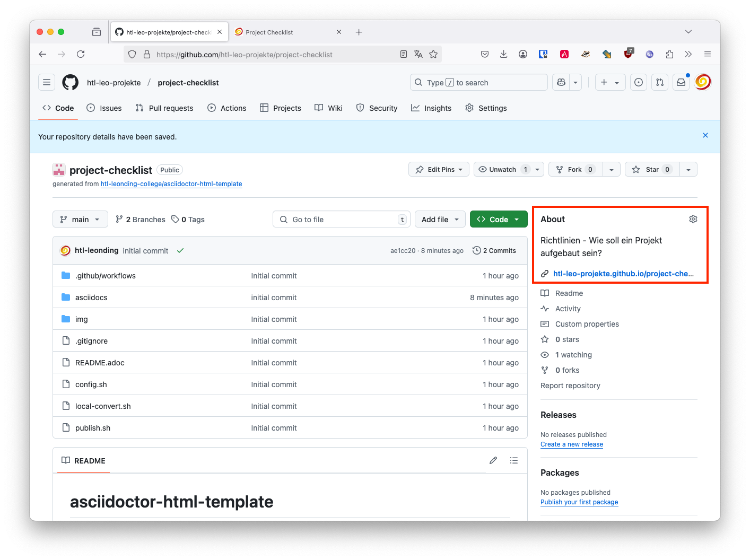
Task: Open the .github/workflows folder
Action: [106, 276]
